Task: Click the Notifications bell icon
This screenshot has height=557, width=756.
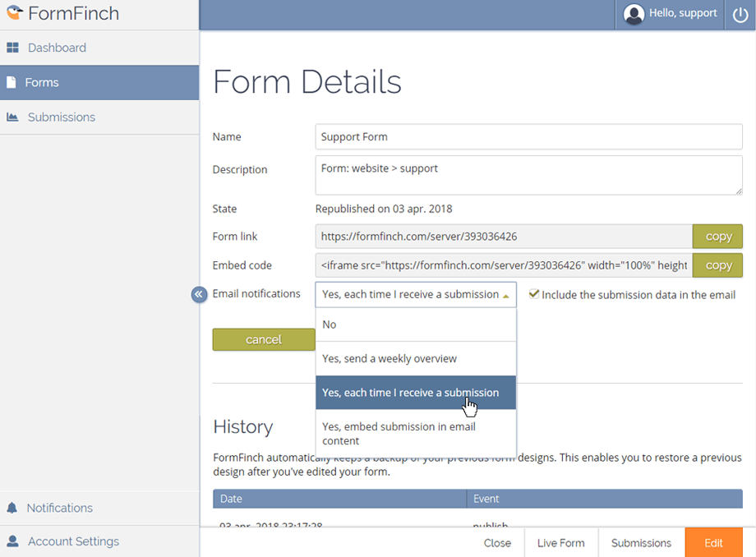Action: pyautogui.click(x=12, y=508)
